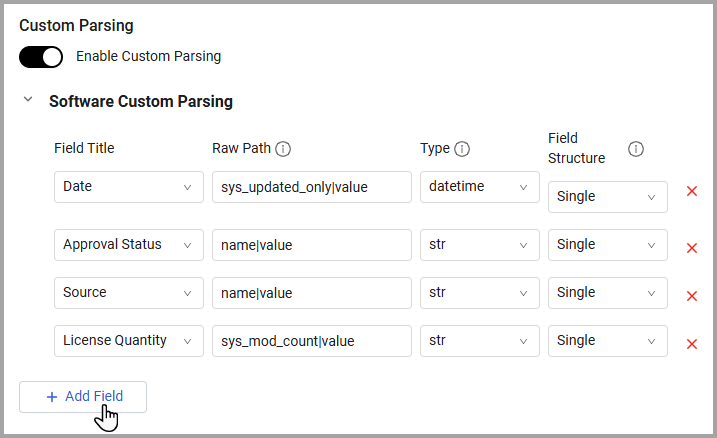Open Field Structure dropdown for Source row
Screen dimensions: 717x438
607,293
